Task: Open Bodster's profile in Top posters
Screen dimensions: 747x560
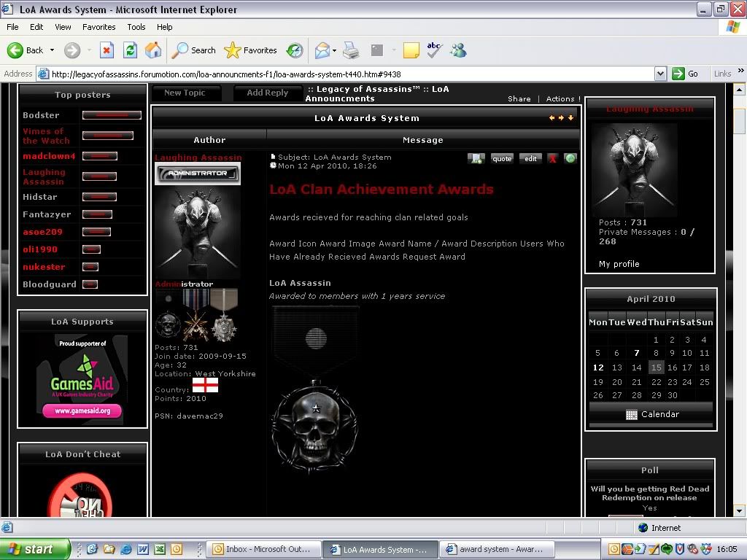Action: click(41, 115)
